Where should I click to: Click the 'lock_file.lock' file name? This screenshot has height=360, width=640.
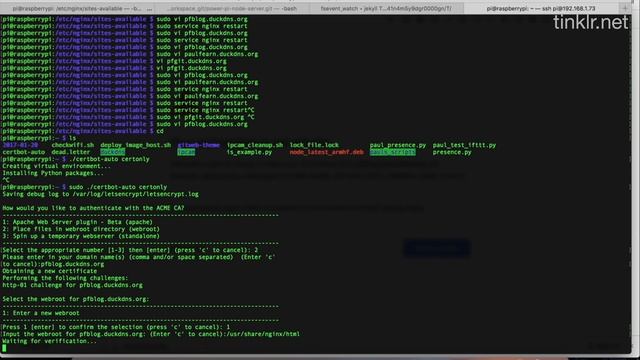(314, 145)
